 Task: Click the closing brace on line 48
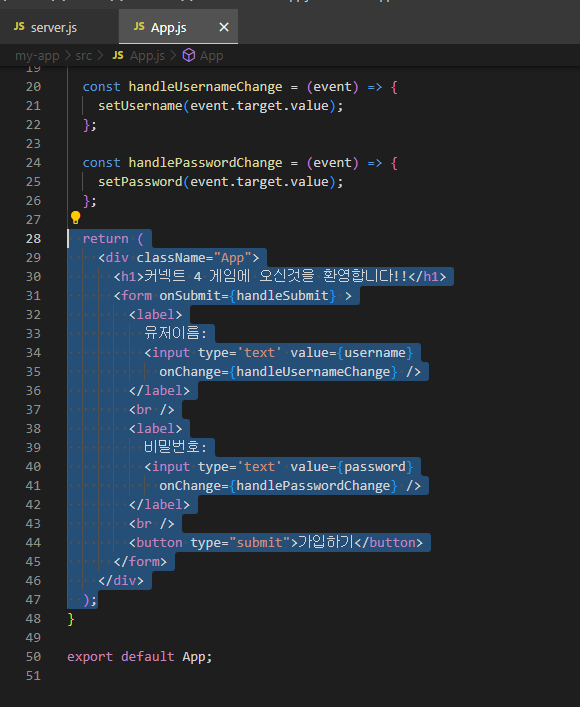tap(71, 619)
